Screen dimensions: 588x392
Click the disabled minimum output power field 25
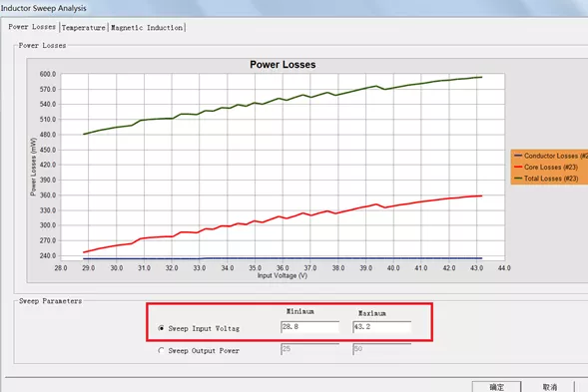[x=309, y=349]
